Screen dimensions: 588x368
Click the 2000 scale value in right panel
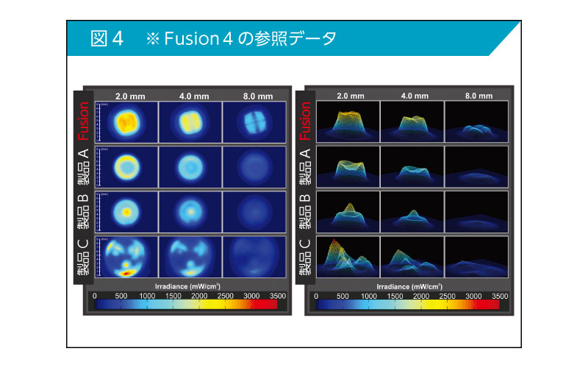pyautogui.click(x=421, y=296)
